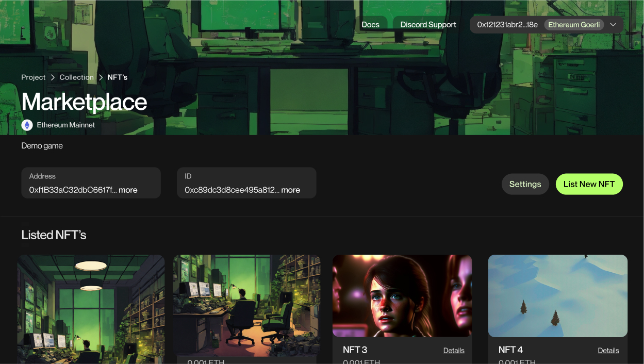Open the wallet address 0x121231abr2...18e selector
The image size is (644, 364).
click(x=507, y=24)
